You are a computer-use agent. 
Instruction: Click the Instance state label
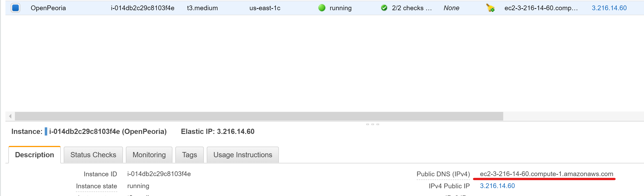96,186
